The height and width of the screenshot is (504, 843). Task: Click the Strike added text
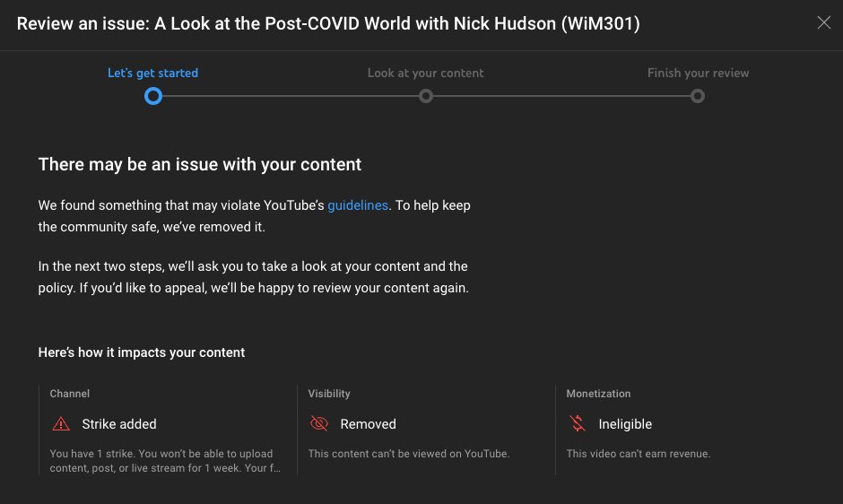click(119, 424)
